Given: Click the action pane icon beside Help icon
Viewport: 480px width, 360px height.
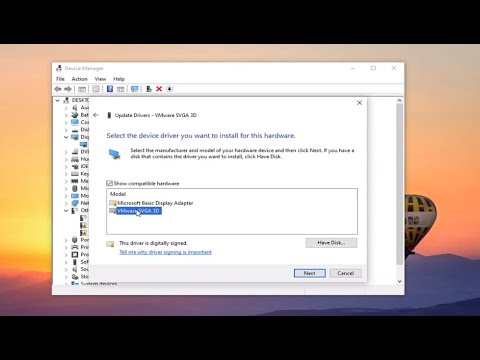Looking at the screenshot, I should (120, 89).
